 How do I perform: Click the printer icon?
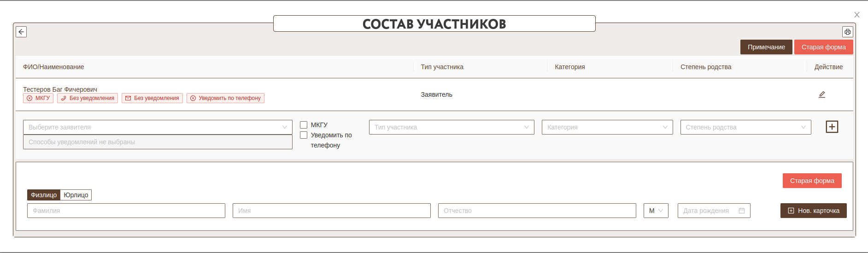(x=847, y=32)
